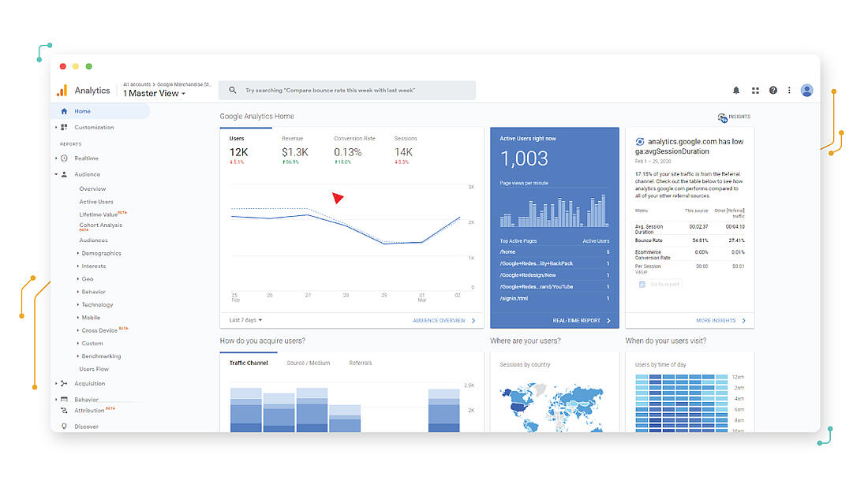Click the Users by time of day heatmap
This screenshot has height=488, width=868.
pos(682,403)
